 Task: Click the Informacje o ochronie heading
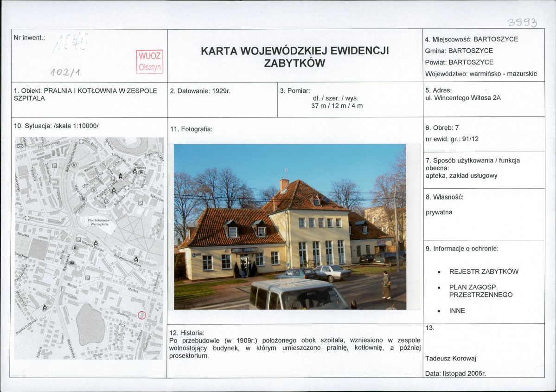point(462,249)
